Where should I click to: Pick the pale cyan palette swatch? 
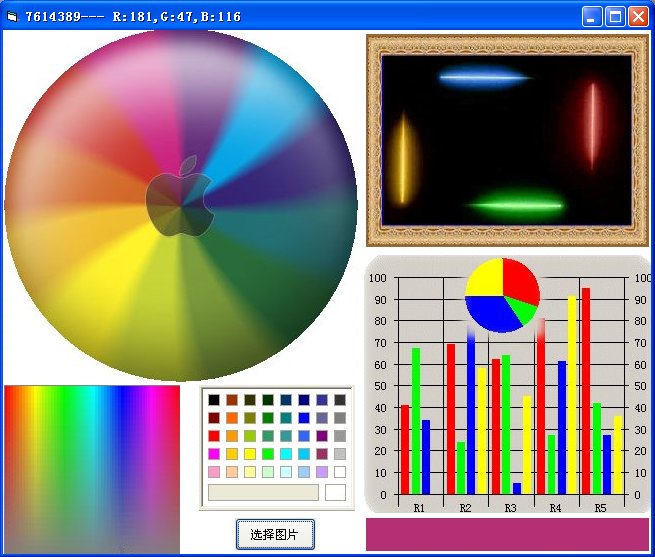point(286,472)
